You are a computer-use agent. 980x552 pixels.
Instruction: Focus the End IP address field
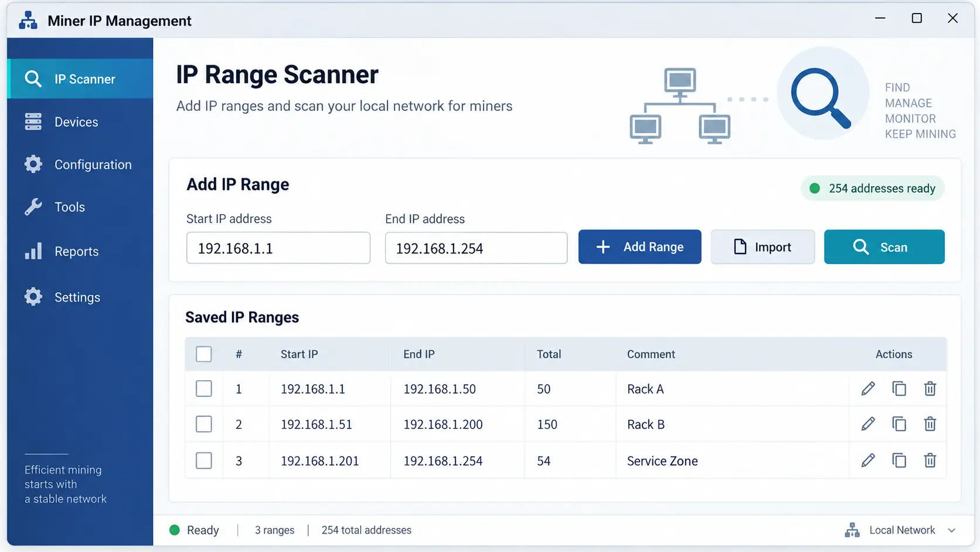pos(476,248)
